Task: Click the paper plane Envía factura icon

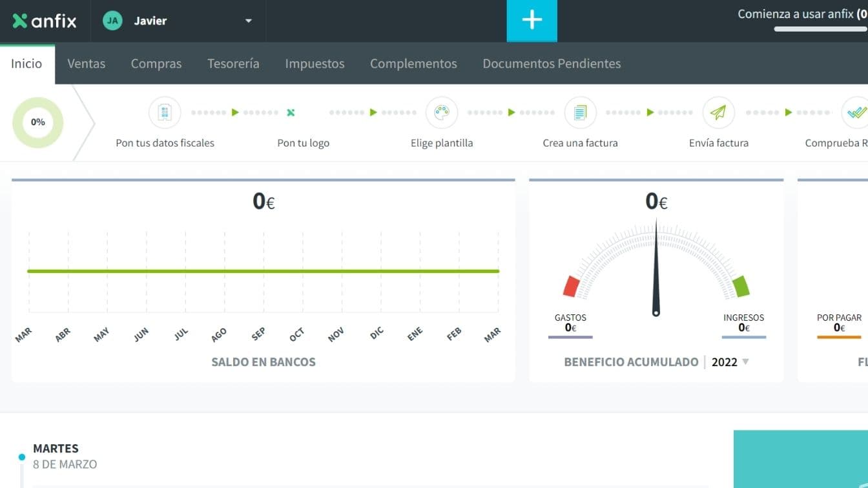Action: click(718, 112)
